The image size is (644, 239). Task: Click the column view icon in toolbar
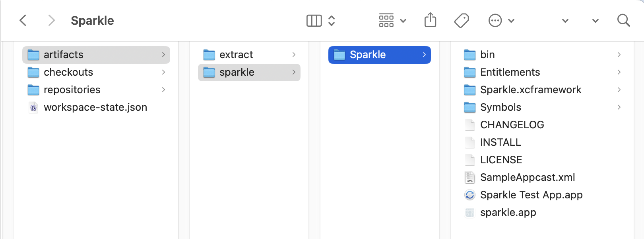coord(314,20)
